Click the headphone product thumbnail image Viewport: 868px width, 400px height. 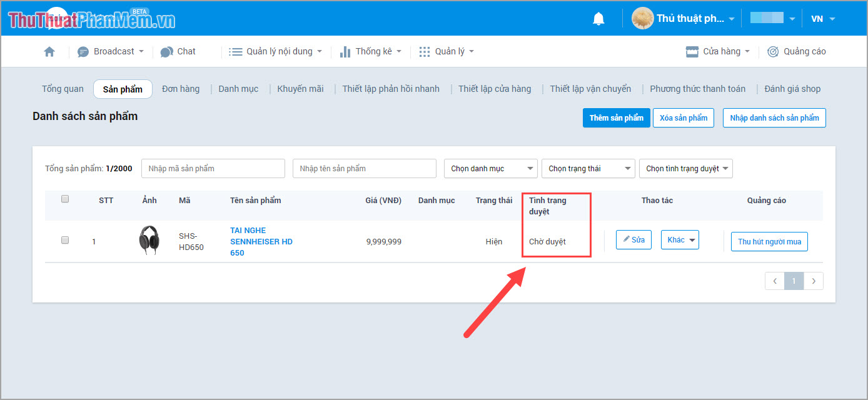[x=149, y=239]
